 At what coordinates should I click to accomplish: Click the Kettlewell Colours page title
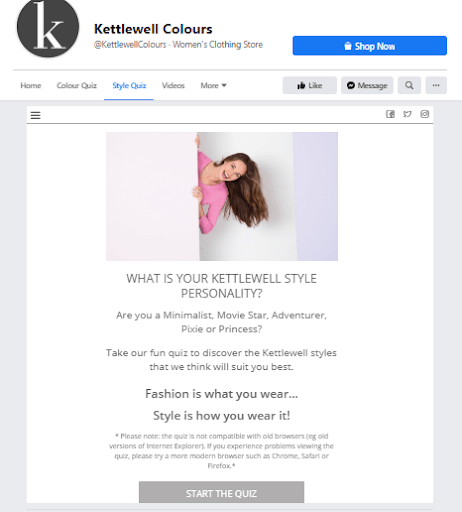click(x=153, y=29)
